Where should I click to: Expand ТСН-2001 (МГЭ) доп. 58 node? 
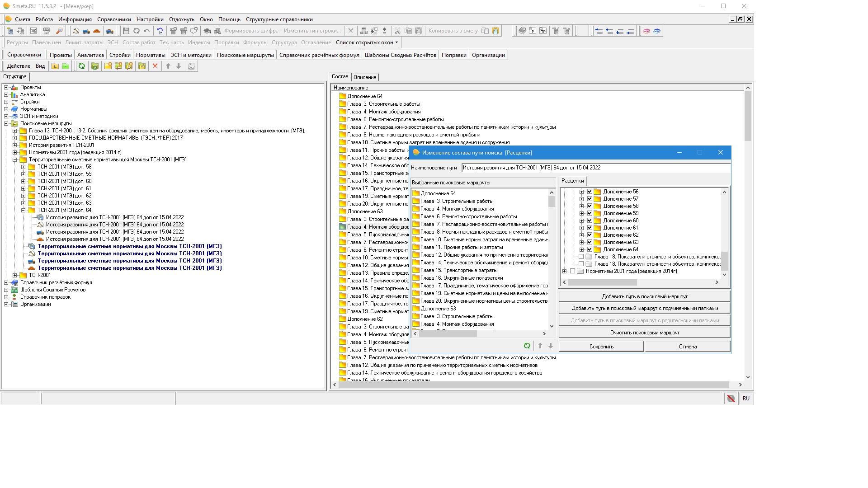(x=24, y=167)
